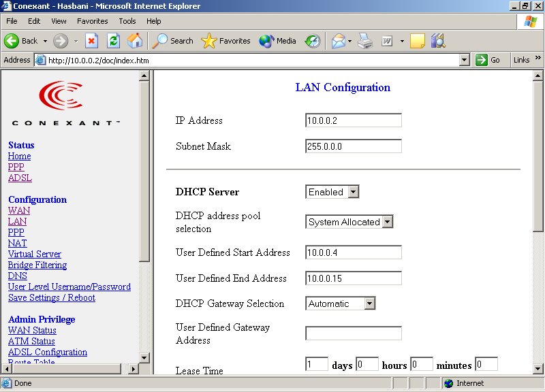Open the Edit menu
This screenshot has height=392, width=545.
tap(34, 21)
